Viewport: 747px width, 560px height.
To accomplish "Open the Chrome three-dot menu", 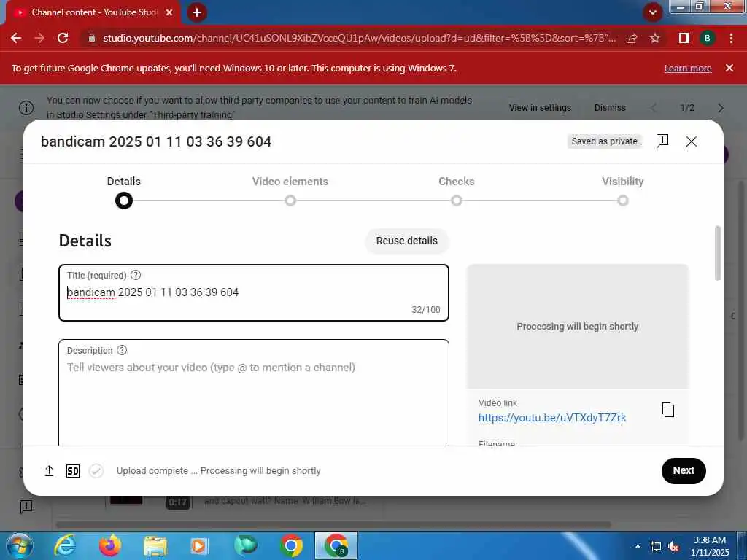I will click(x=731, y=38).
